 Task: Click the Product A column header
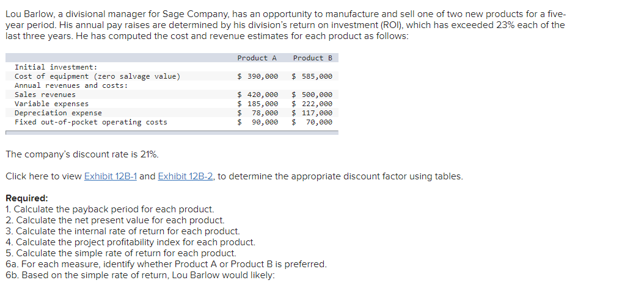coord(257,58)
